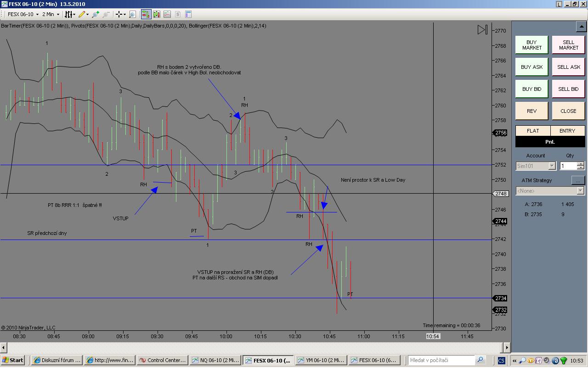The height and width of the screenshot is (368, 588).
Task: Click the 2756 price marker on axis
Action: click(500, 133)
